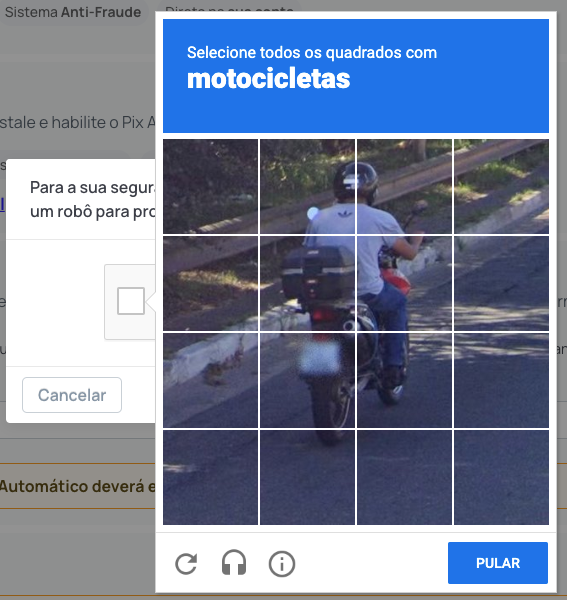Image resolution: width=567 pixels, height=600 pixels.
Task: Select the tile with the helmet visor and guardrail
Action: coord(404,186)
